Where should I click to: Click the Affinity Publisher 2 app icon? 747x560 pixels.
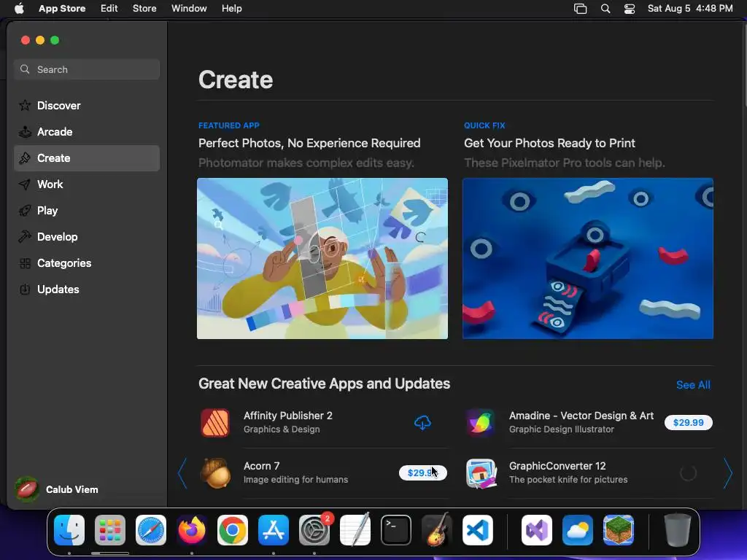[215, 422]
